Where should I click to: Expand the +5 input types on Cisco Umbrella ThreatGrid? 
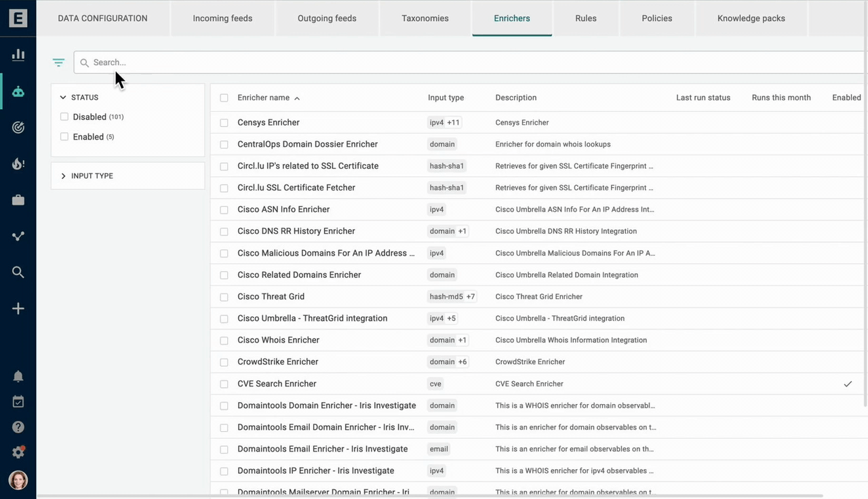(x=452, y=319)
